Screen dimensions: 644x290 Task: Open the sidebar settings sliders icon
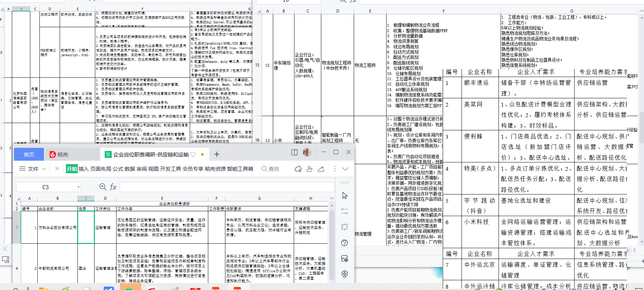coord(345,211)
